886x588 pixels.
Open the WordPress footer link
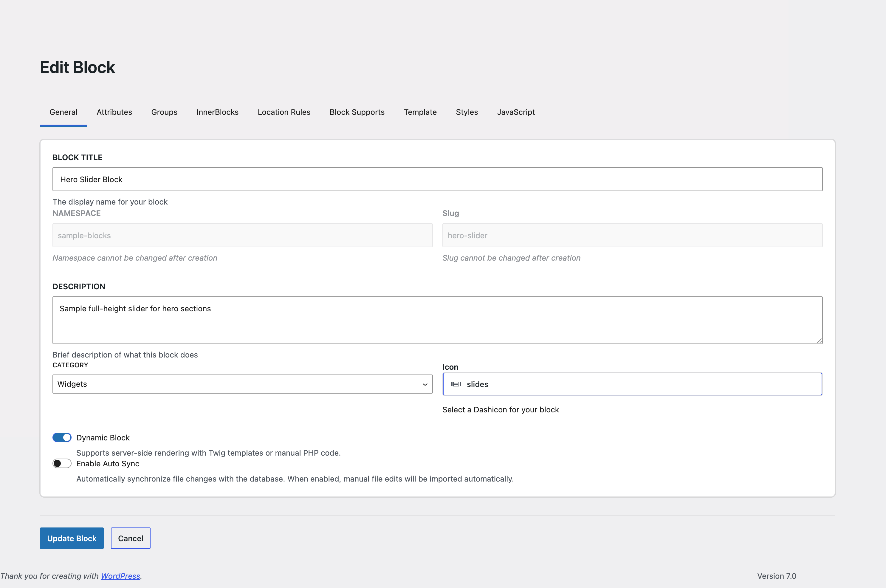coord(120,576)
